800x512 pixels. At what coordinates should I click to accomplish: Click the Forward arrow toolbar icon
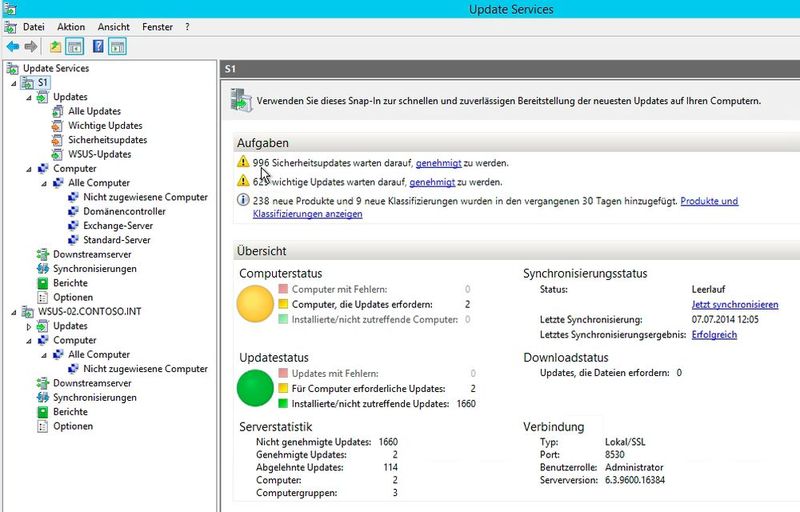(31, 47)
